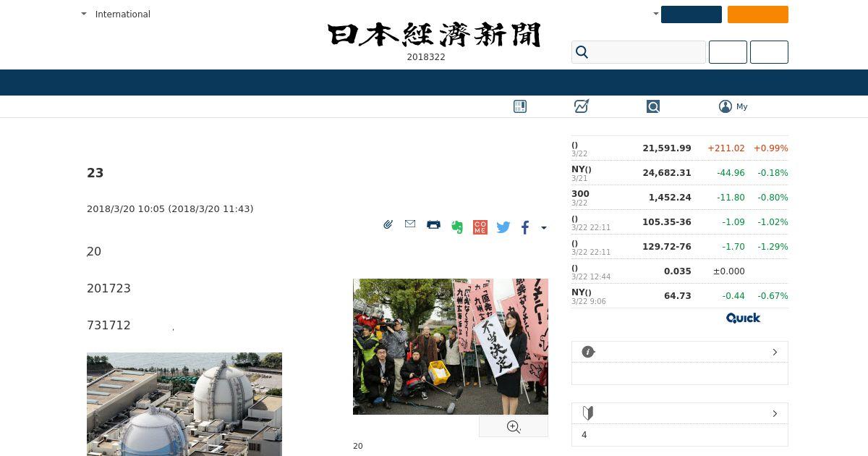The height and width of the screenshot is (456, 868).
Task: Click the 105.35-36 exchange rate
Action: tap(666, 221)
